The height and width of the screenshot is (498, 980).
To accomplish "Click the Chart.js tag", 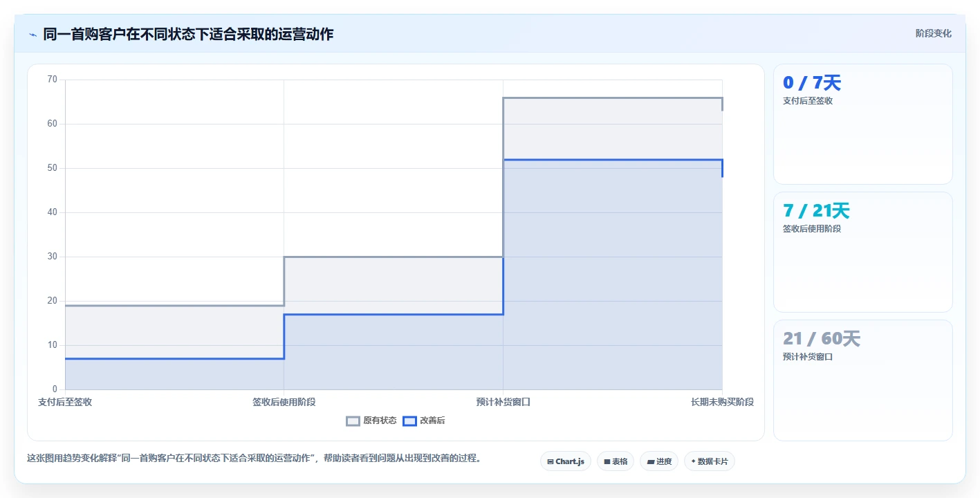I will click(565, 461).
